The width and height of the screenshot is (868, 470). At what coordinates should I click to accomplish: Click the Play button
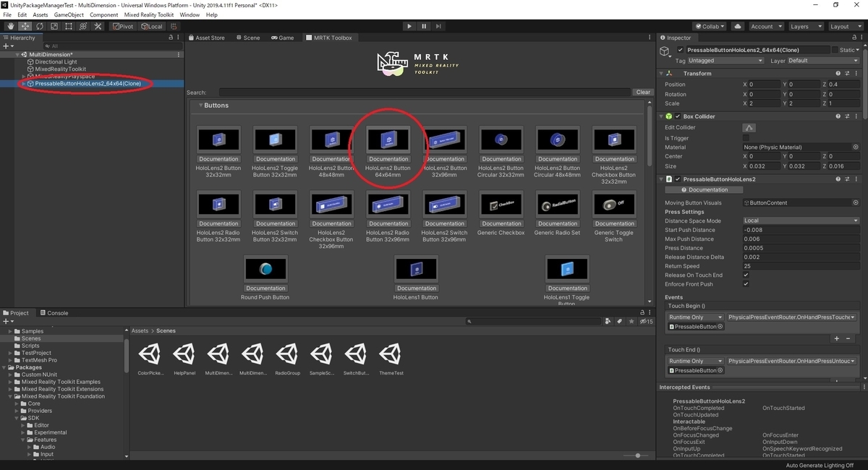pos(409,26)
